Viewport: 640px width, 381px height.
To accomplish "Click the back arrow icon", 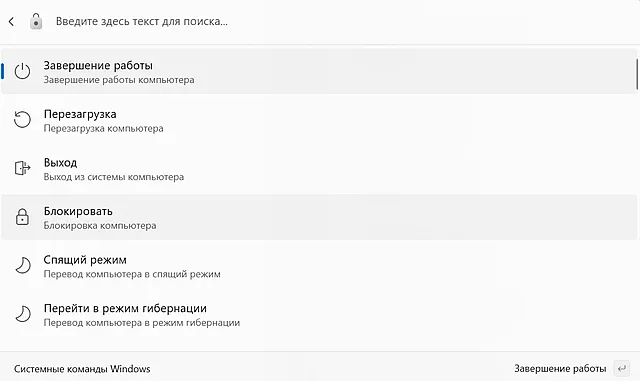I will click(x=11, y=21).
